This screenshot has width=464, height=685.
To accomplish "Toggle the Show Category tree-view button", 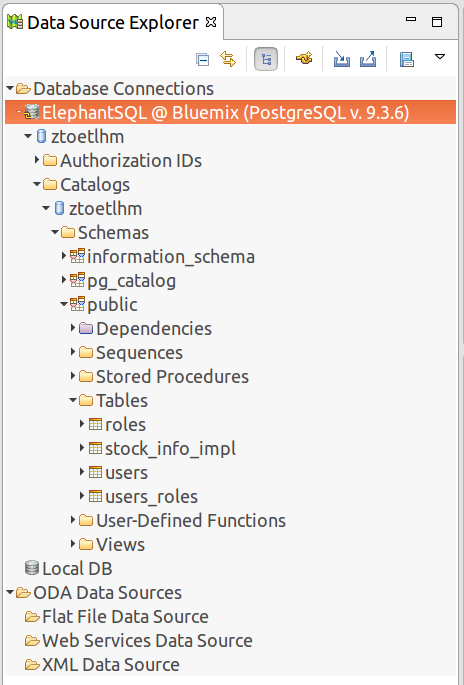I will point(266,59).
